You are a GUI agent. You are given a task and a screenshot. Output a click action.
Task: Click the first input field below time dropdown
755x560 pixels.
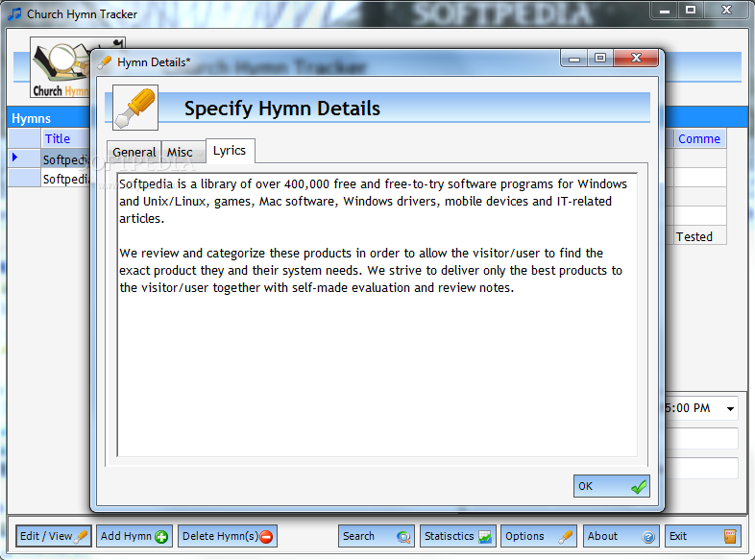tap(702, 439)
